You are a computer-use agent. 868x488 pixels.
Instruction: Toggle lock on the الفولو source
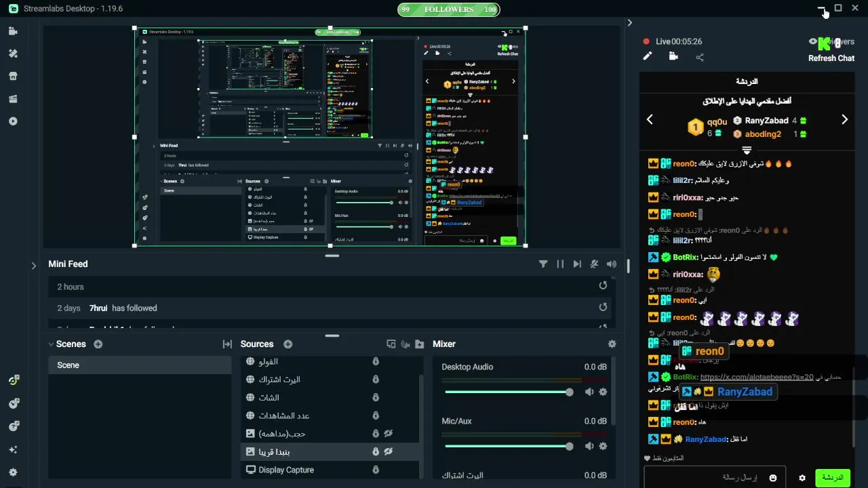pyautogui.click(x=376, y=361)
